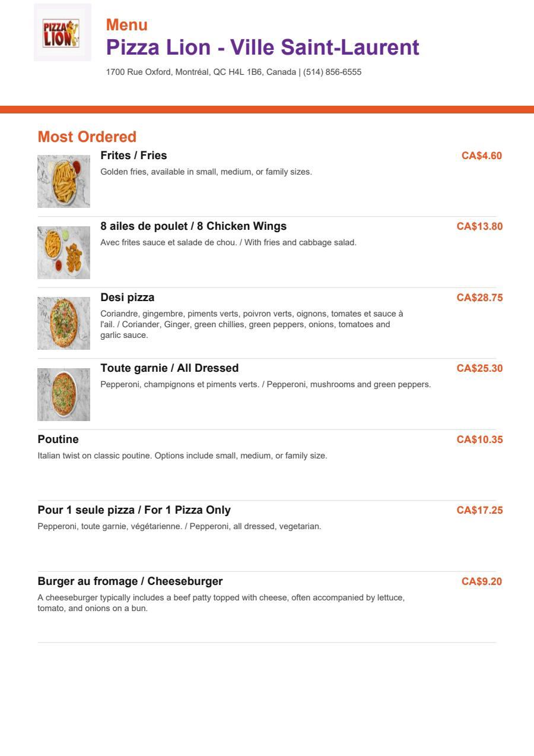The height and width of the screenshot is (756, 534).
Task: Click the restaurant address and phone line
Action: click(234, 72)
